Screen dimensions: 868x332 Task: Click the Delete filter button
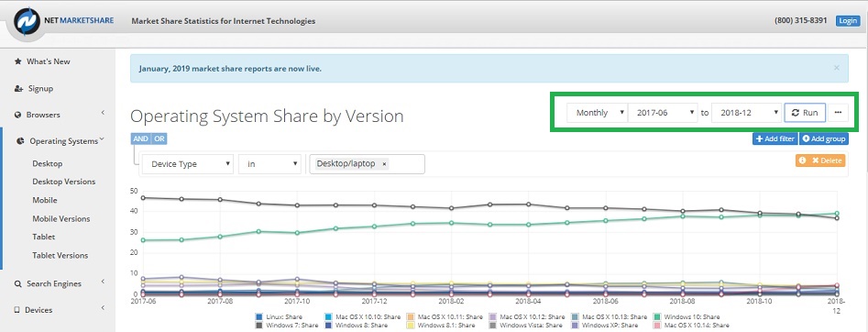pyautogui.click(x=827, y=160)
